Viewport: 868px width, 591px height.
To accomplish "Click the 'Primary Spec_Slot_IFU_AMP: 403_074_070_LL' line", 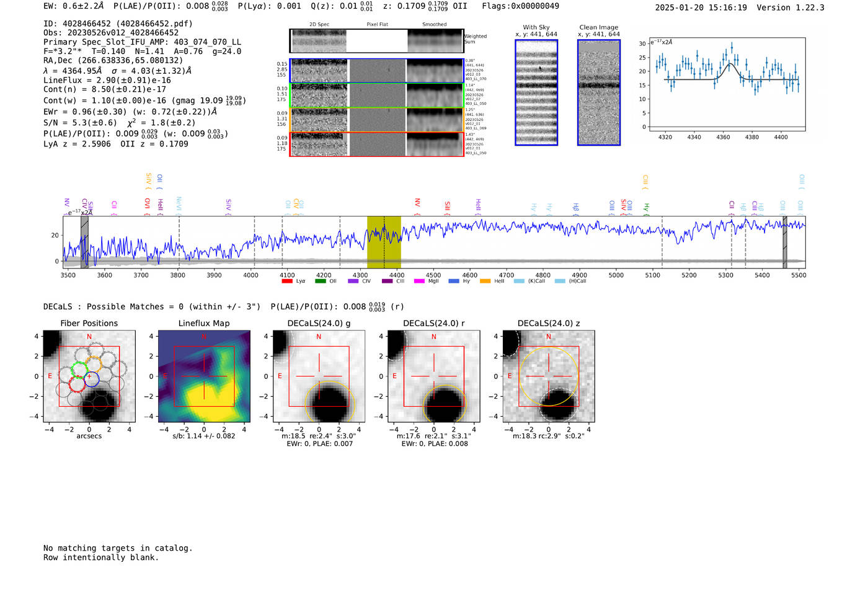I will (142, 42).
